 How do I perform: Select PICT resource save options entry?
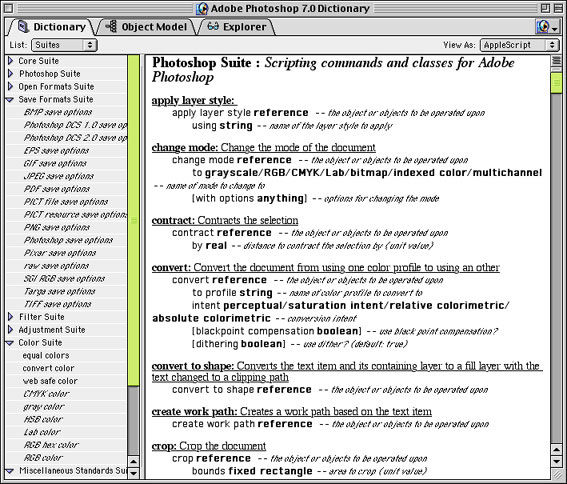click(75, 215)
